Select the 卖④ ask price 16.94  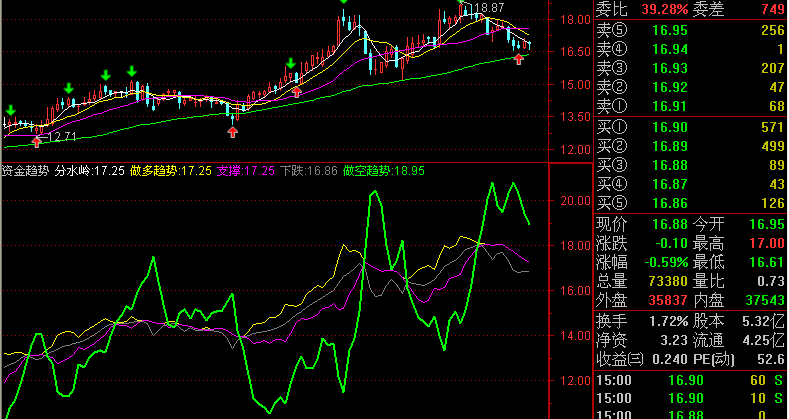click(670, 49)
